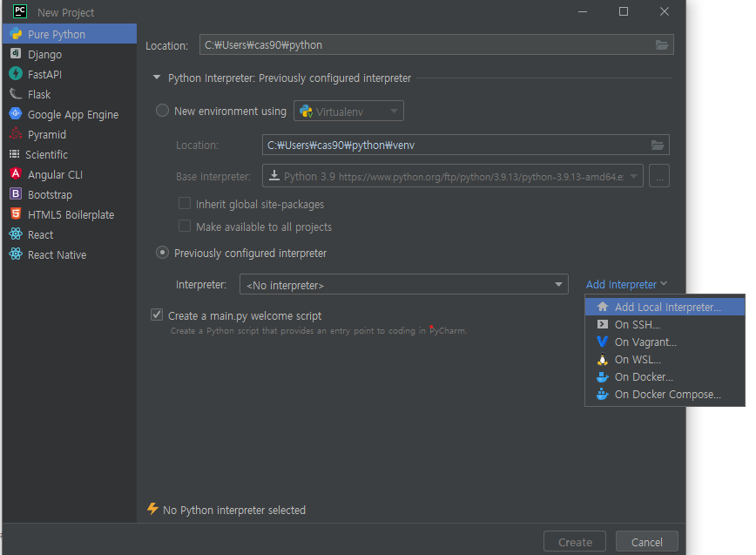756x555 pixels.
Task: Choose On Vagrant... menu item
Action: pos(665,342)
